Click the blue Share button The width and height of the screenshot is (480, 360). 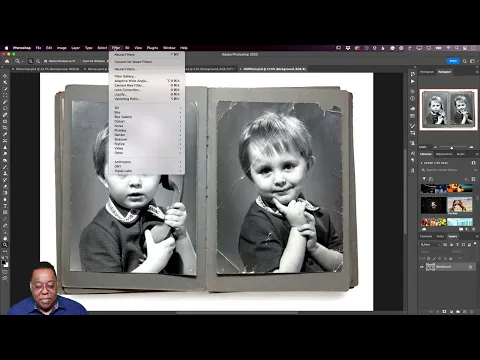coord(453,61)
